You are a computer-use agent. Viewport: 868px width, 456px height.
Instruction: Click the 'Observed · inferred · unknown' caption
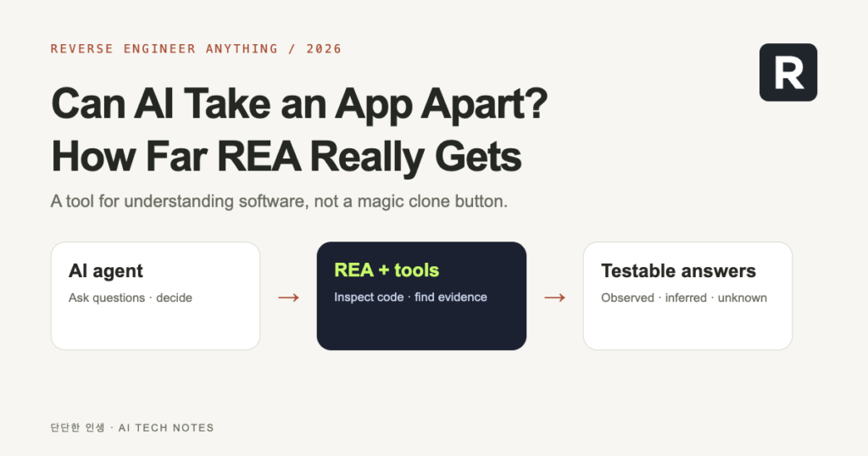pyautogui.click(x=684, y=298)
